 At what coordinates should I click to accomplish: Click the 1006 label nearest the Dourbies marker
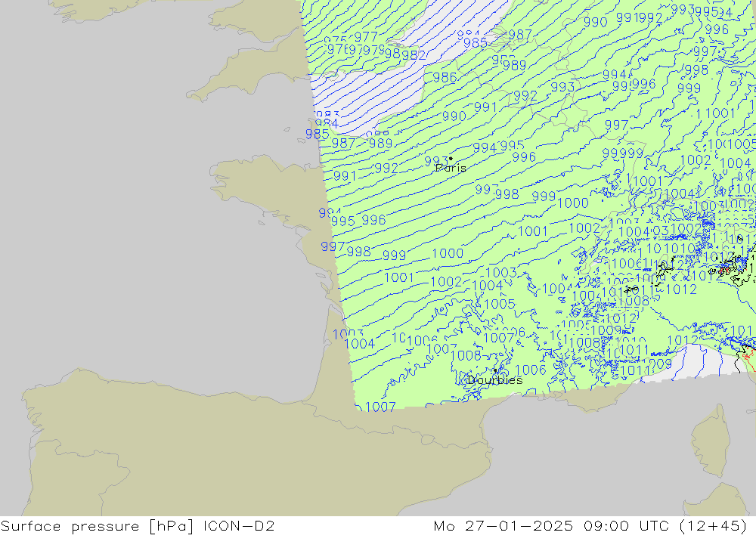click(x=531, y=370)
